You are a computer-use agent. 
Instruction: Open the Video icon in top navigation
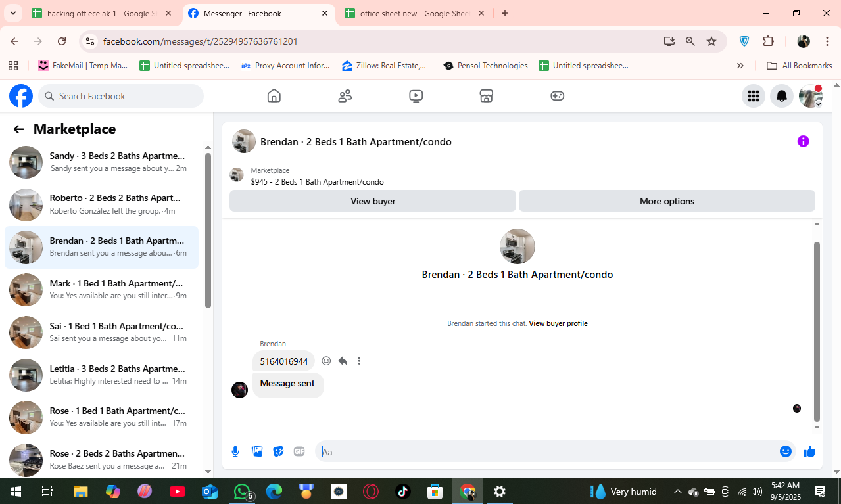(416, 96)
